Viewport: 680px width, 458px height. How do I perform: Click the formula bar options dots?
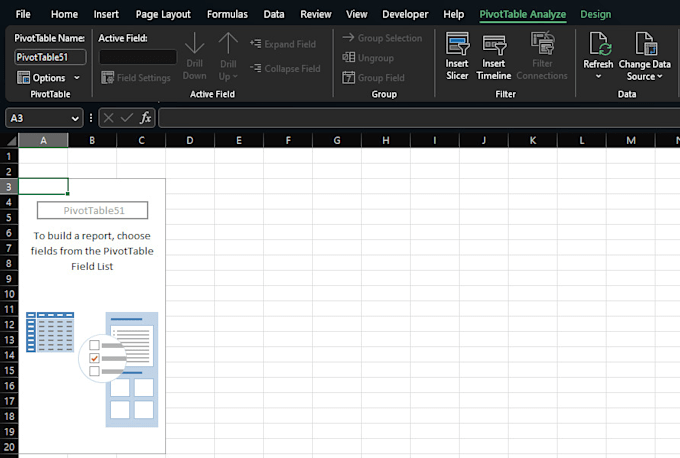point(91,118)
